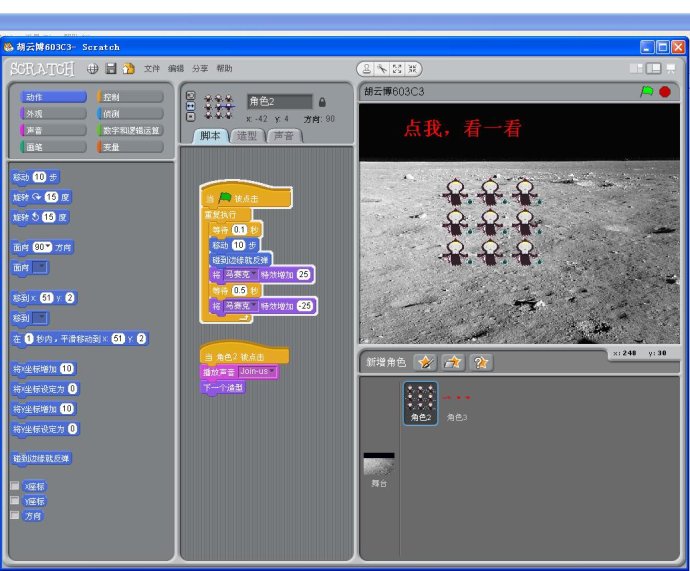Viewport: 690px width, 571px height.
Task: Check the 方向 reporter checkbox
Action: (x=15, y=515)
